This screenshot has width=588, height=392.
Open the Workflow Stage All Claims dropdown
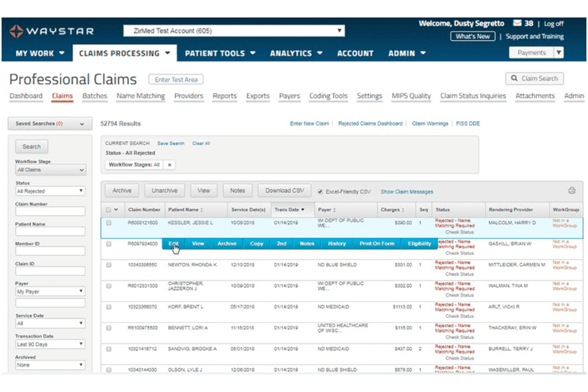pyautogui.click(x=50, y=170)
